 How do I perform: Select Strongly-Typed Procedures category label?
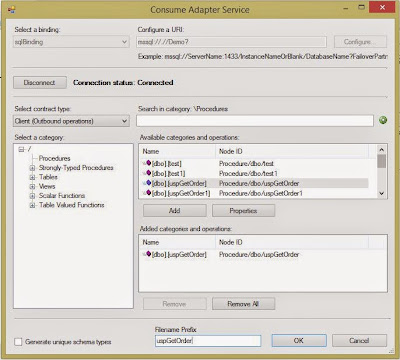[x=76, y=168]
